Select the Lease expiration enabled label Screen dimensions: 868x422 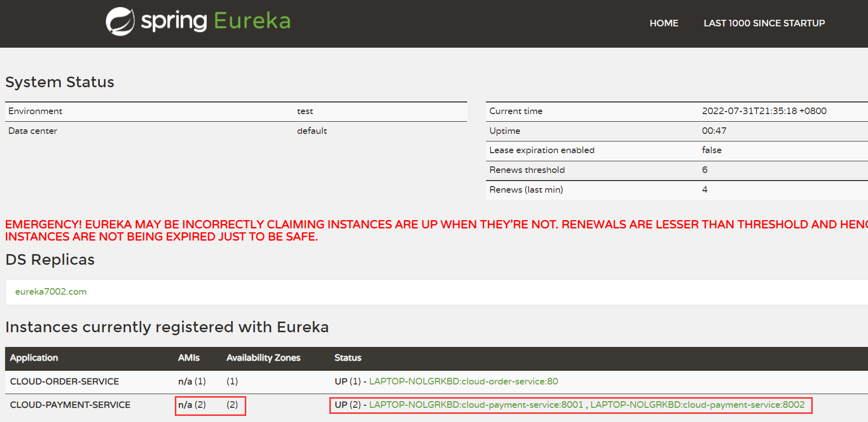(x=542, y=150)
